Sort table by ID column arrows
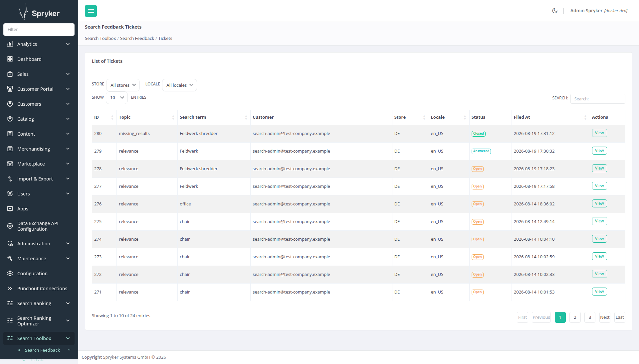 (x=112, y=117)
